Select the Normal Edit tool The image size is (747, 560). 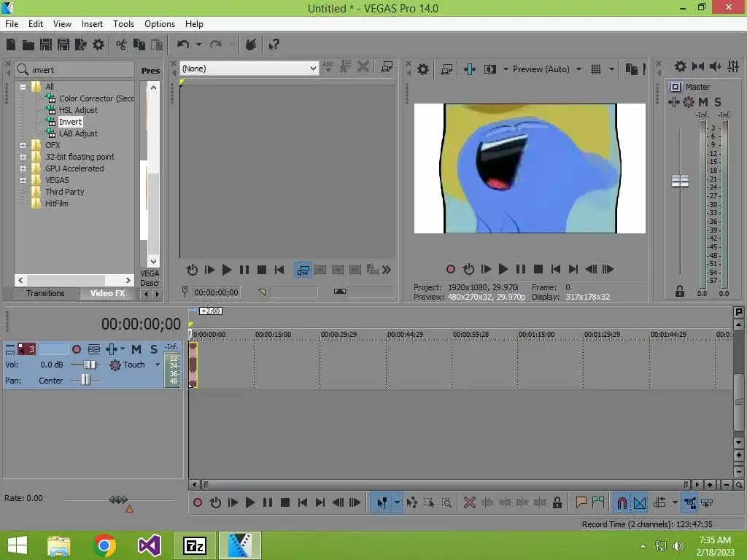tap(382, 502)
